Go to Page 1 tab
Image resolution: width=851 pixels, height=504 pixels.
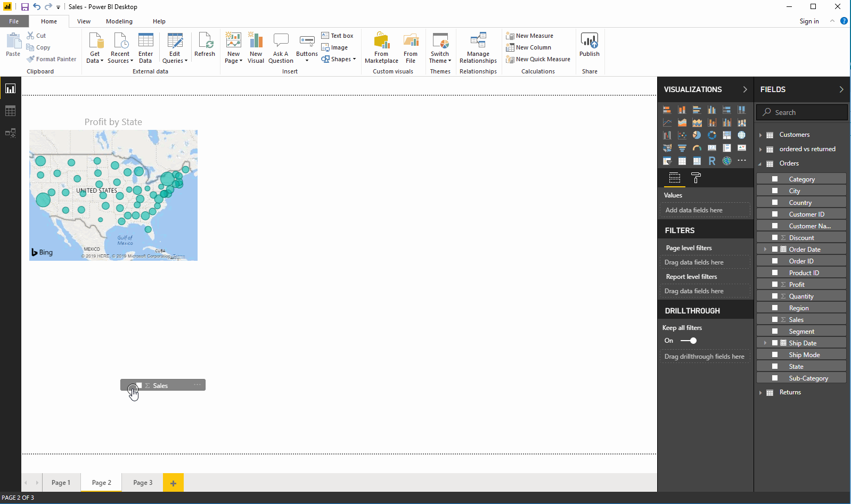click(61, 483)
